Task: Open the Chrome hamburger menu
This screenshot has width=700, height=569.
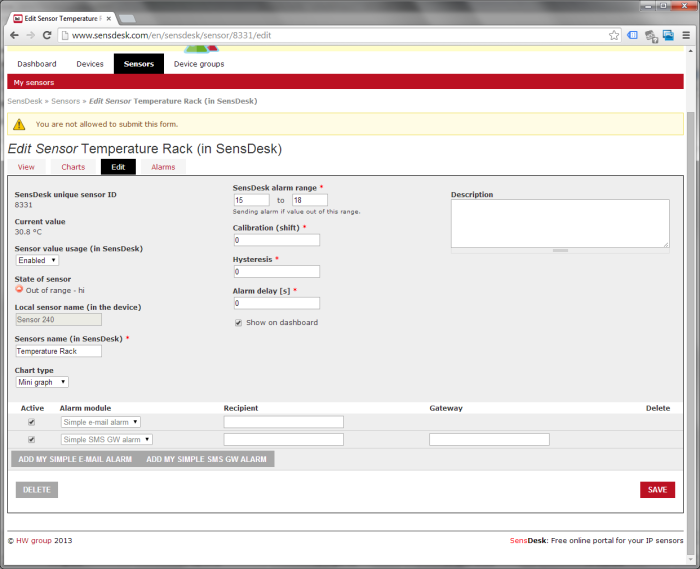Action: click(687, 35)
